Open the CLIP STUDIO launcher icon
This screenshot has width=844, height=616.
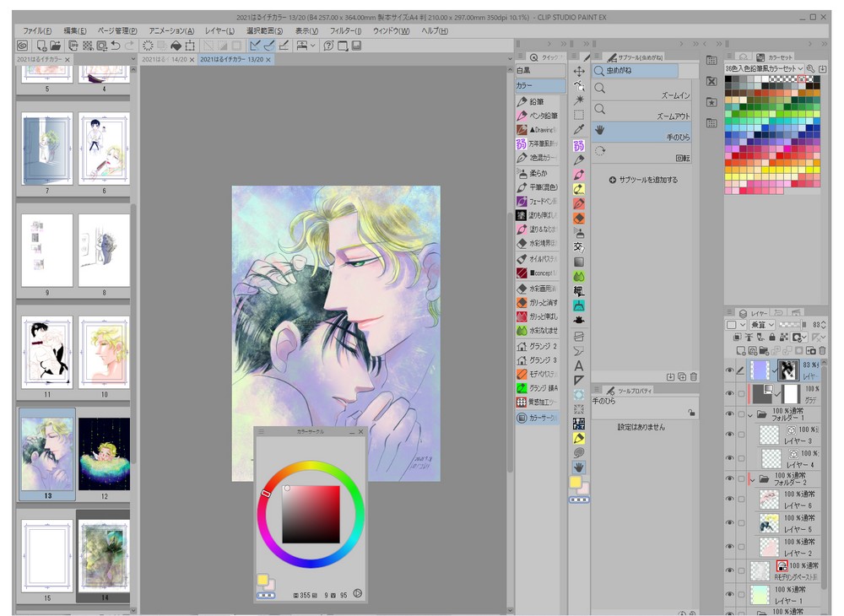click(x=23, y=46)
